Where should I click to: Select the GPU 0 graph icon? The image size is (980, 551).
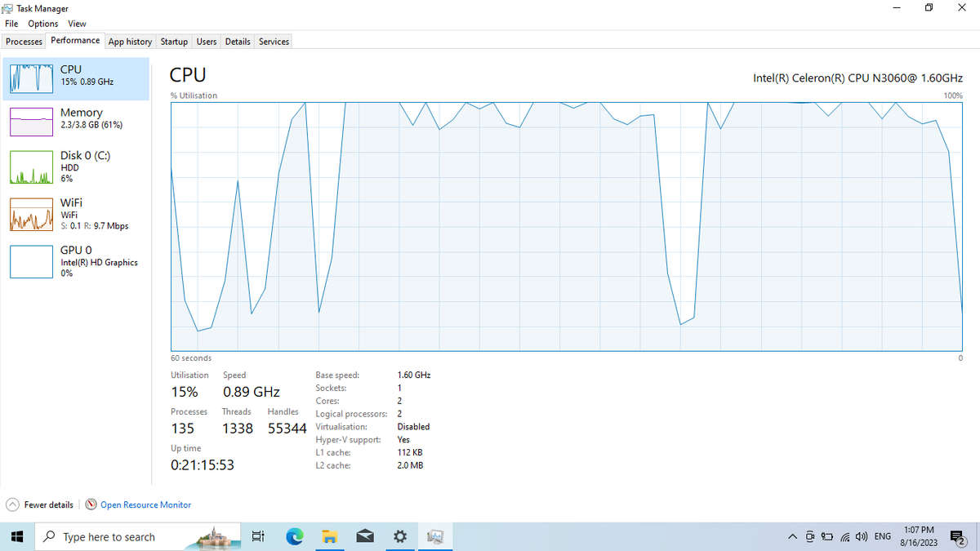[x=31, y=262]
